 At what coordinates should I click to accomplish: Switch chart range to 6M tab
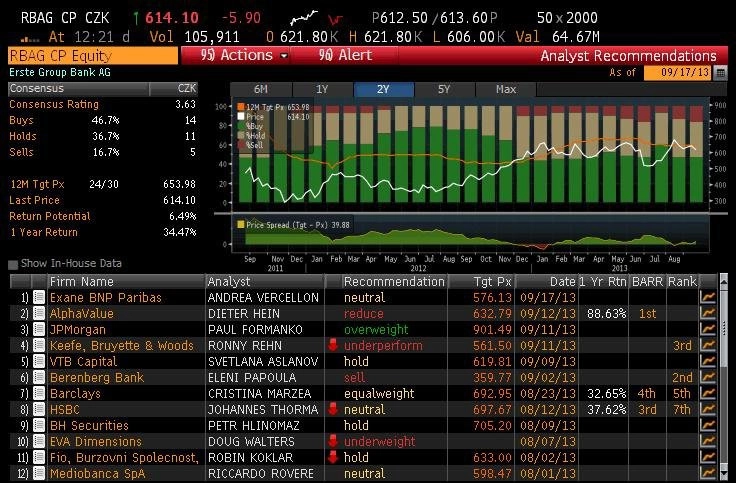point(261,89)
